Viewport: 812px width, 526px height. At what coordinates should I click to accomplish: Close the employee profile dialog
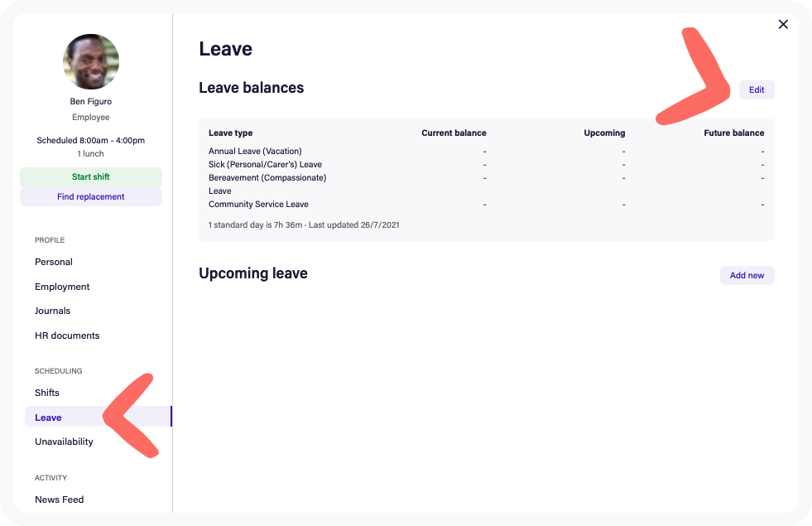[x=783, y=24]
